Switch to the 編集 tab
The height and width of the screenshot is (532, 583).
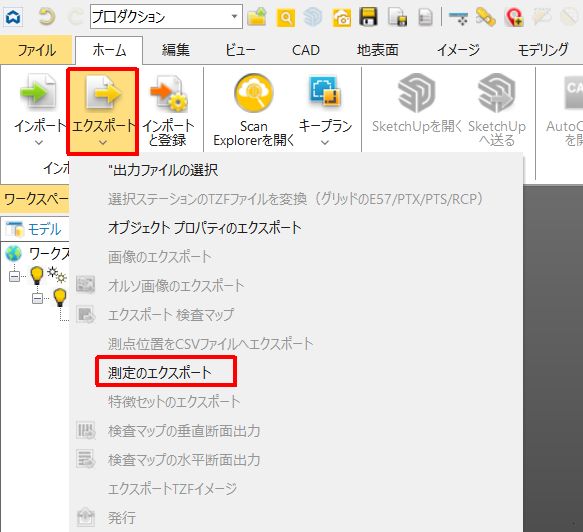[x=175, y=50]
